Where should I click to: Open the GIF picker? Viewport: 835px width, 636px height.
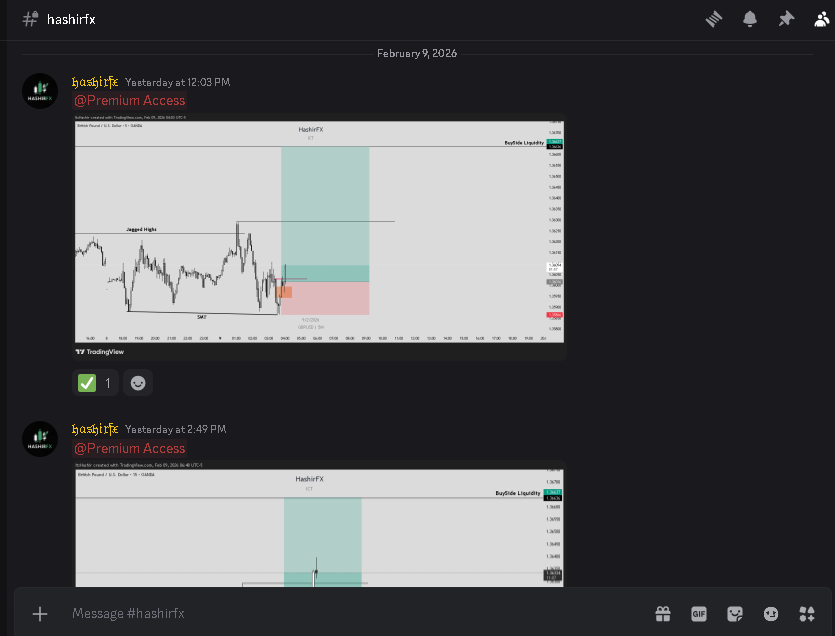699,614
